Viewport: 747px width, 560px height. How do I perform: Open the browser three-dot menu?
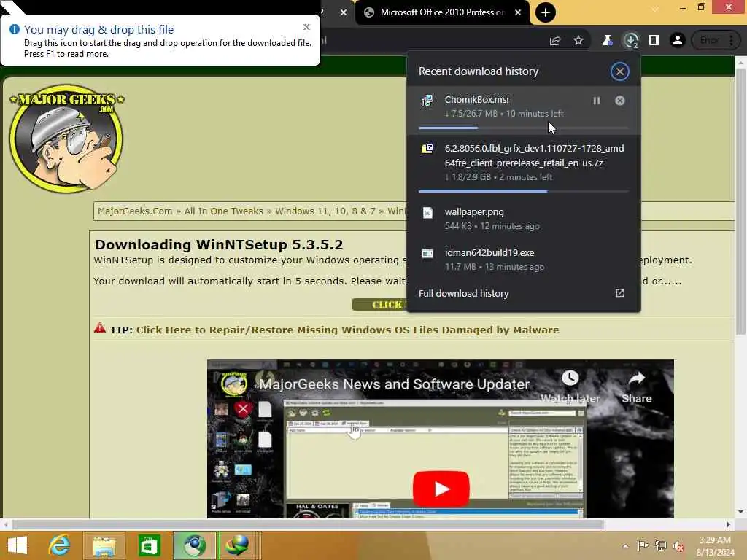[x=731, y=41]
